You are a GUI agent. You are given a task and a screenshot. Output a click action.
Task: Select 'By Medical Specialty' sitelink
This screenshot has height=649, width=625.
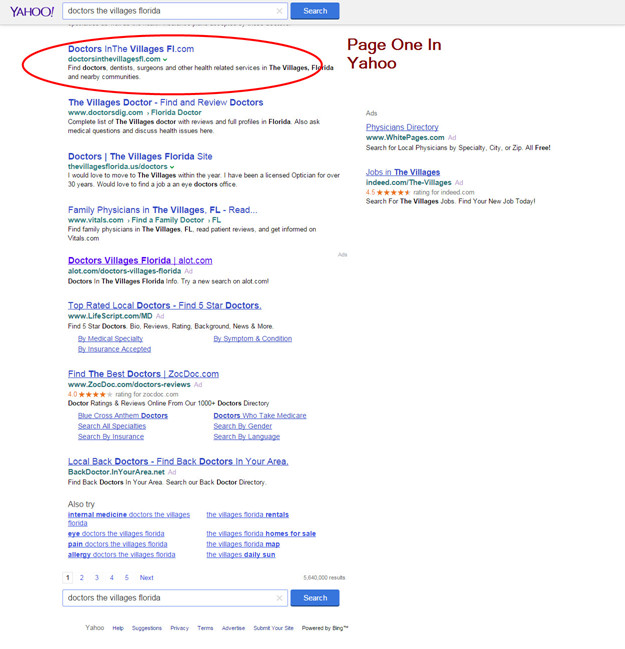pos(110,338)
